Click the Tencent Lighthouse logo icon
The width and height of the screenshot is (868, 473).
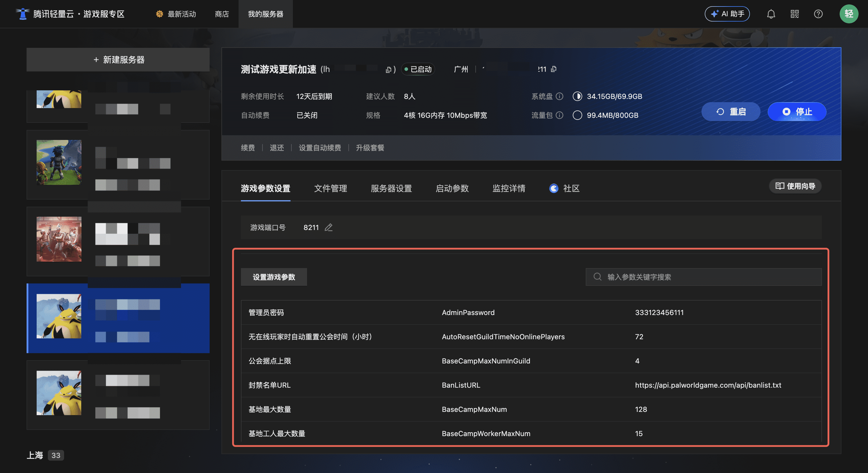23,14
